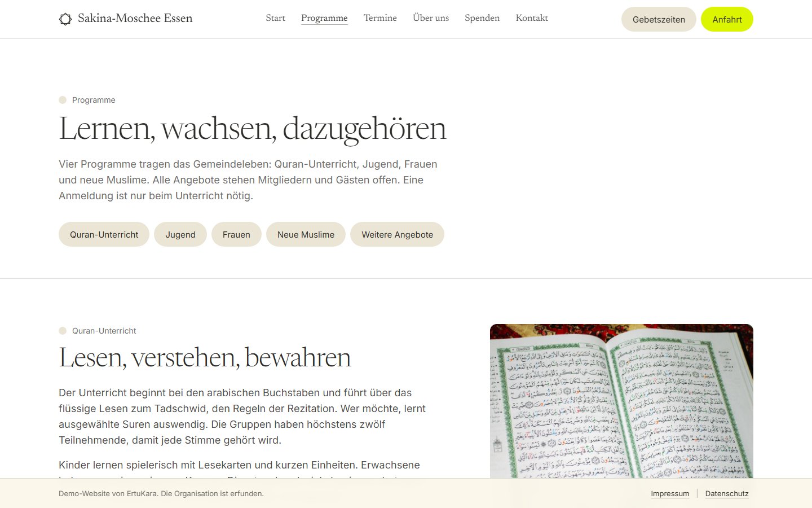
Task: Select the Frauen pill button
Action: coord(236,234)
